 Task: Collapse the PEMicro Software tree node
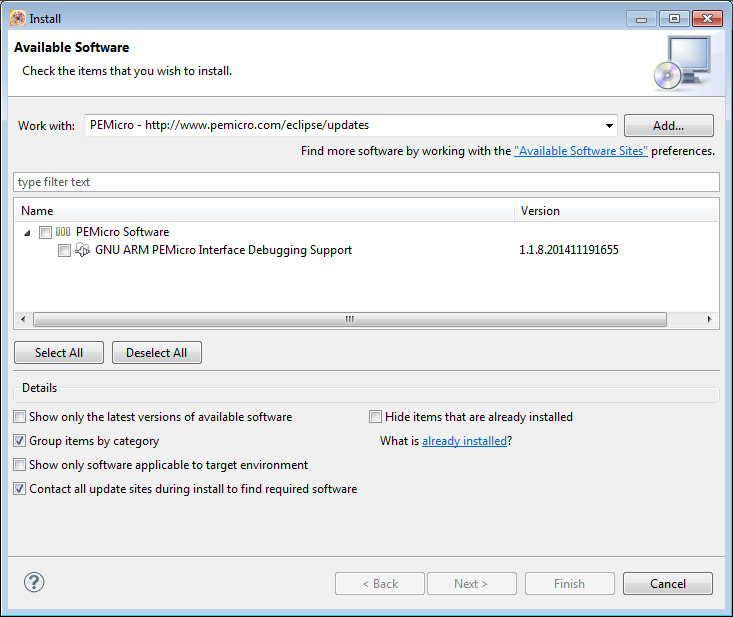tap(27, 233)
